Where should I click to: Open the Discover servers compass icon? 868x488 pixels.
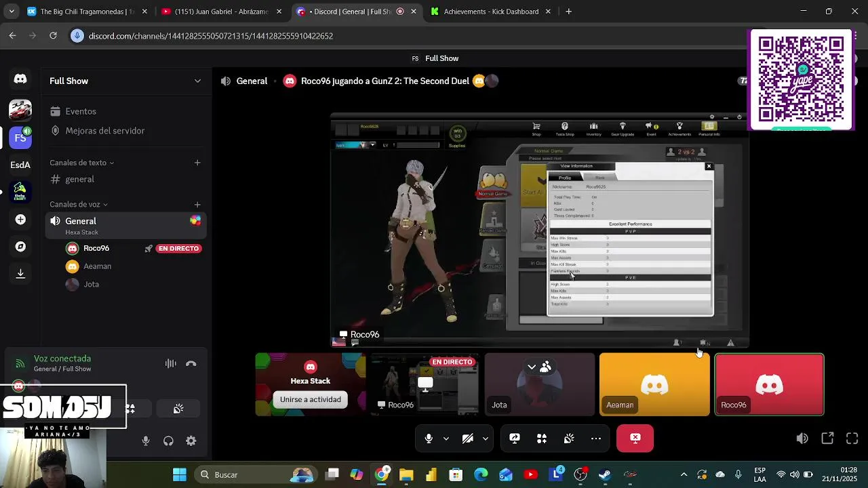(20, 247)
